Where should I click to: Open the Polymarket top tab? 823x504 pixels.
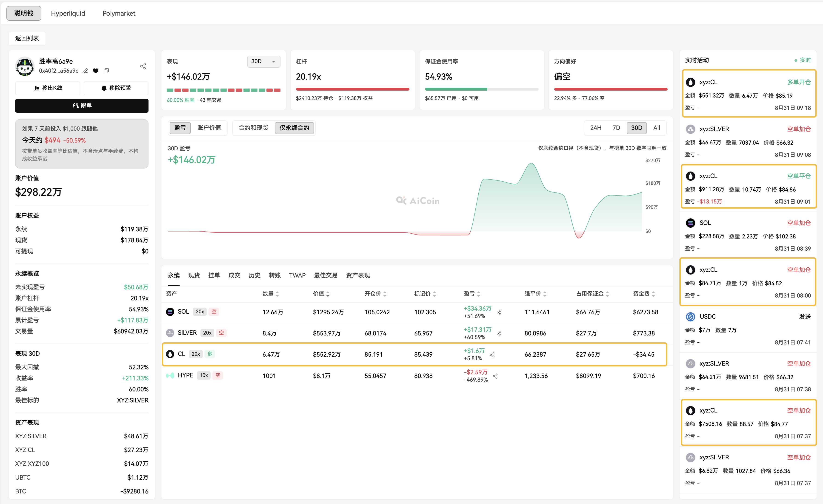point(119,13)
